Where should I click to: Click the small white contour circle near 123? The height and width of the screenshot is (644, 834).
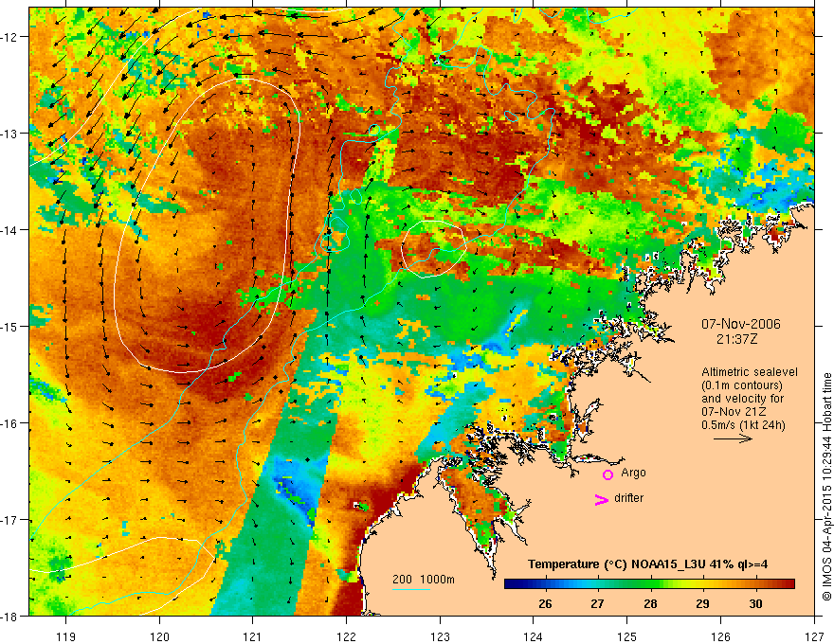pos(433,249)
